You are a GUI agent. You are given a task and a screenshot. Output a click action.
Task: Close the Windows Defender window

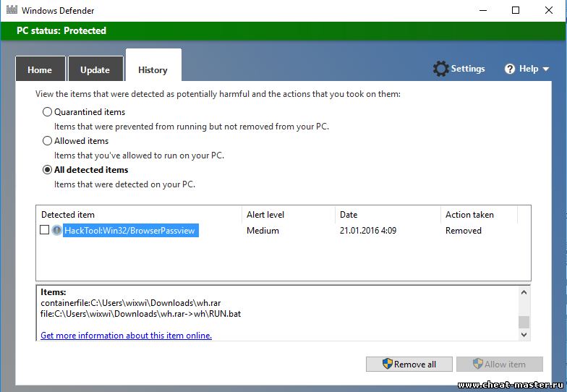tap(548, 10)
